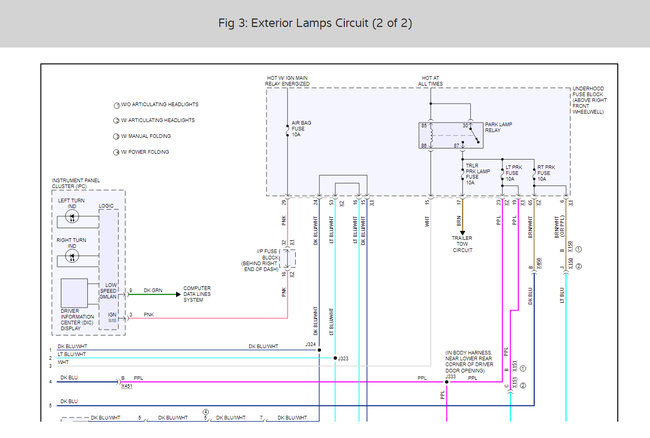Click the 'W/O ARTICULATING HEADLIGHTS' legend entry
The image size is (650, 438).
pyautogui.click(x=156, y=104)
